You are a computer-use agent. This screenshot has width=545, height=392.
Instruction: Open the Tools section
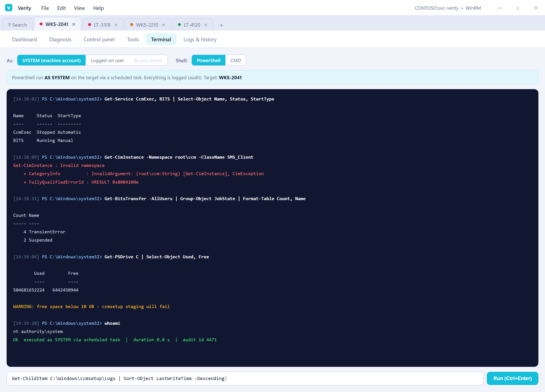coord(133,39)
